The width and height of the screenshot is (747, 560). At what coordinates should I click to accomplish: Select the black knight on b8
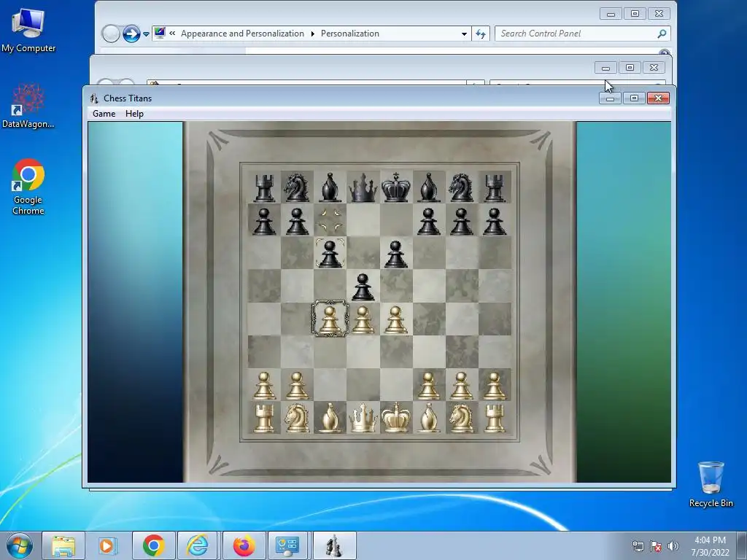point(297,187)
